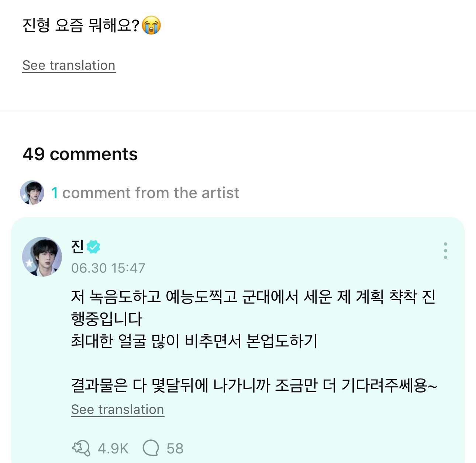Click the number 1 in artist comment count
The height and width of the screenshot is (463, 476).
point(55,193)
